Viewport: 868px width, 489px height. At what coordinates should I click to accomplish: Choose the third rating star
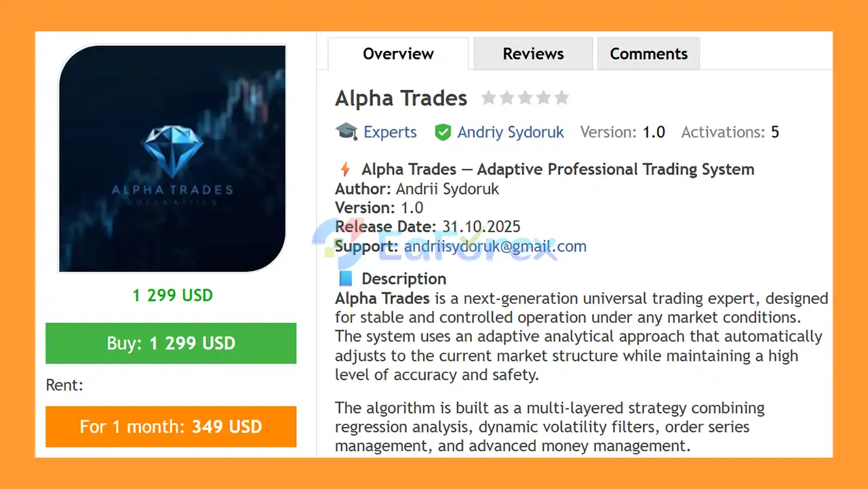pos(525,98)
